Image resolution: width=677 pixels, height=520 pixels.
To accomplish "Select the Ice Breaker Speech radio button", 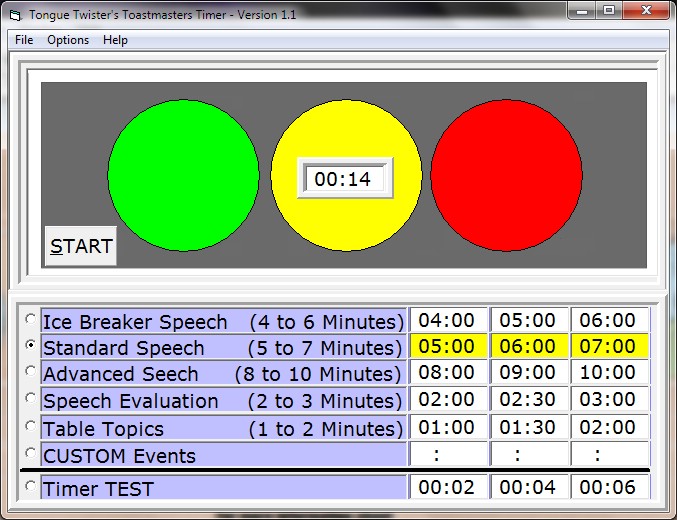I will click(x=31, y=320).
